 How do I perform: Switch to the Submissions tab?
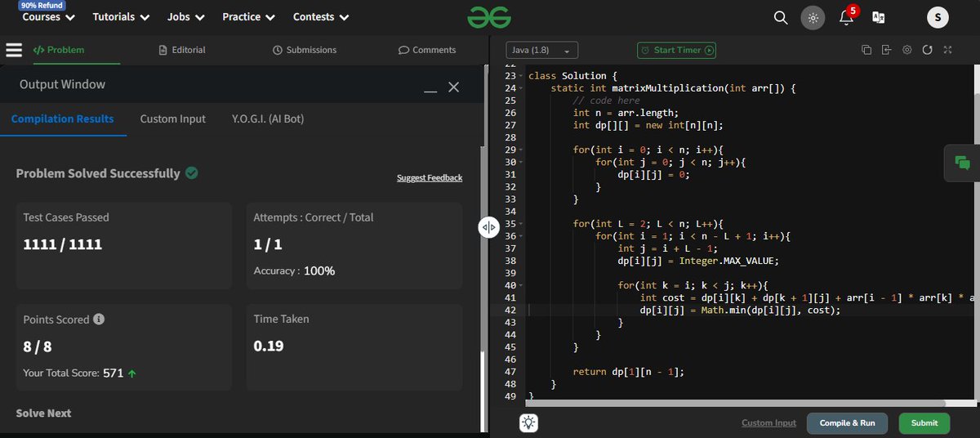coord(305,50)
